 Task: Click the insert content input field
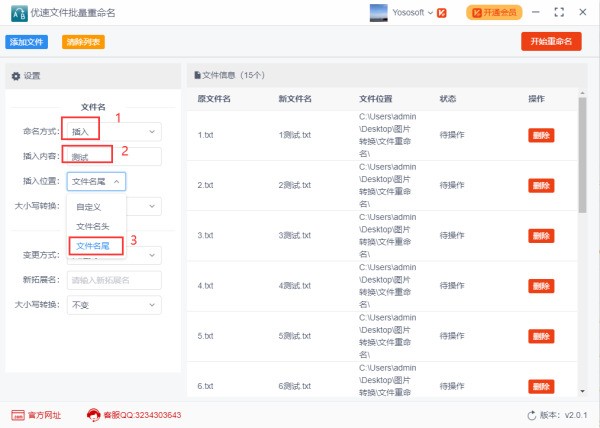point(112,156)
